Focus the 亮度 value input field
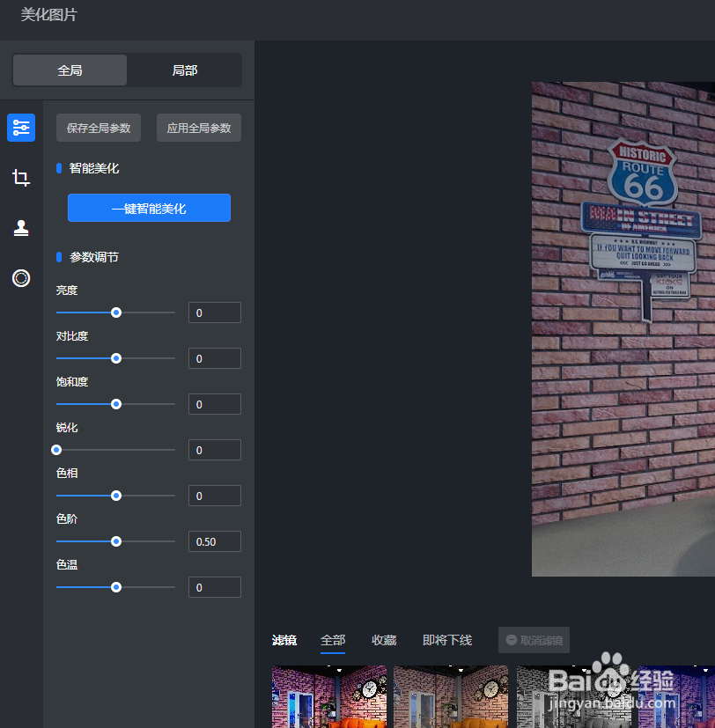The height and width of the screenshot is (728, 715). [x=215, y=313]
